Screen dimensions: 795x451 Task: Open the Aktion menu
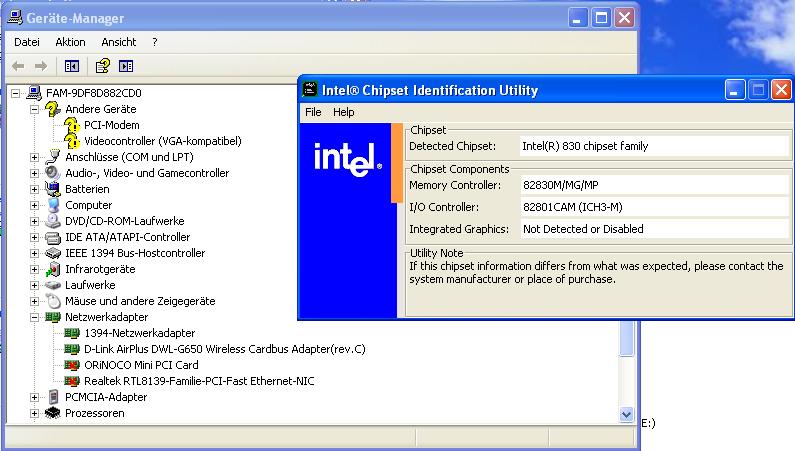pos(70,42)
